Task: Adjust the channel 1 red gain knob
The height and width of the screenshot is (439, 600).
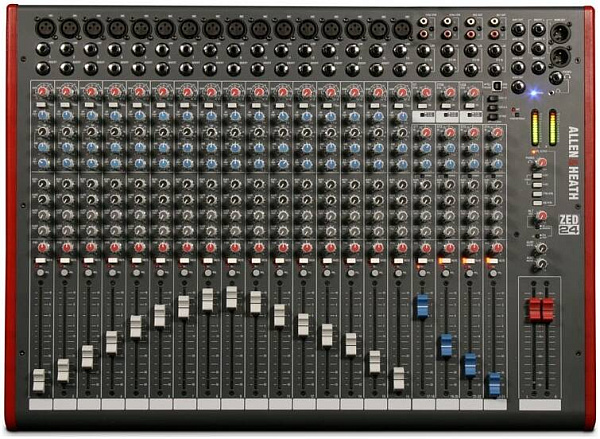Action: 43,92
